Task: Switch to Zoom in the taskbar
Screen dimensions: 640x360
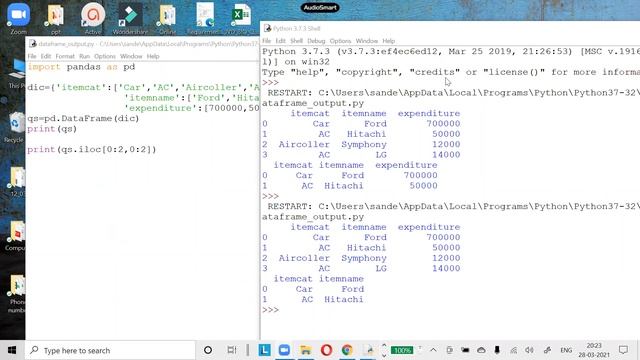Action: click(284, 350)
